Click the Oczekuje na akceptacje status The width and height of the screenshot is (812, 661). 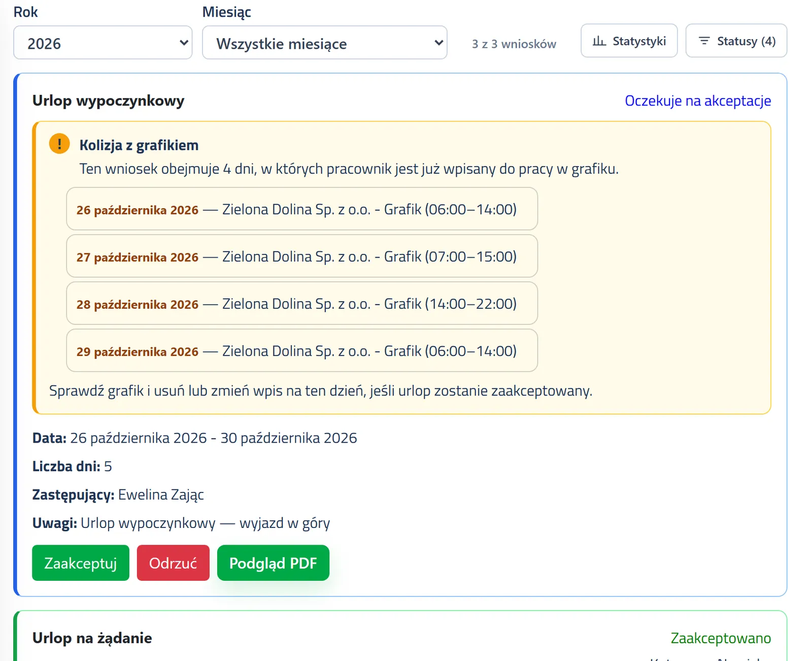698,101
